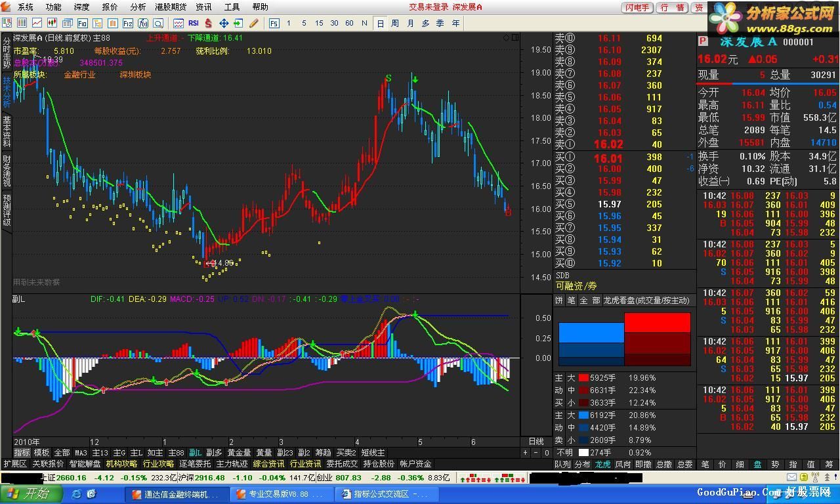Click the antenna connection status icon
The width and height of the screenshot is (840, 504).
point(815,477)
